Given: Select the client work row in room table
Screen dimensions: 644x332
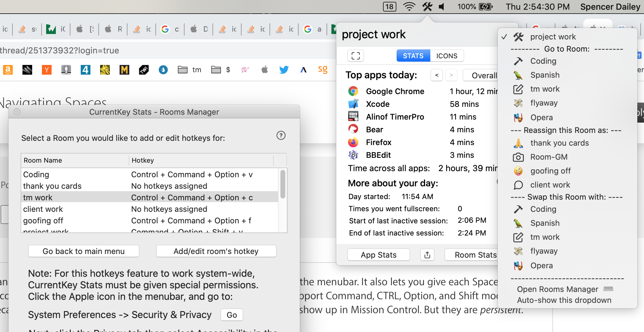Looking at the screenshot, I should 43,209.
